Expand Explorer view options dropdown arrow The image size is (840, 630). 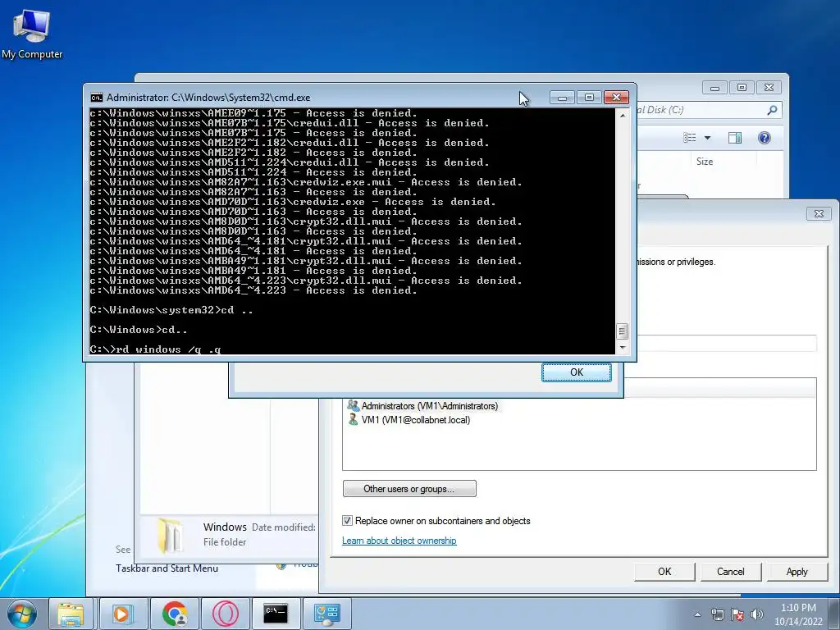707,138
